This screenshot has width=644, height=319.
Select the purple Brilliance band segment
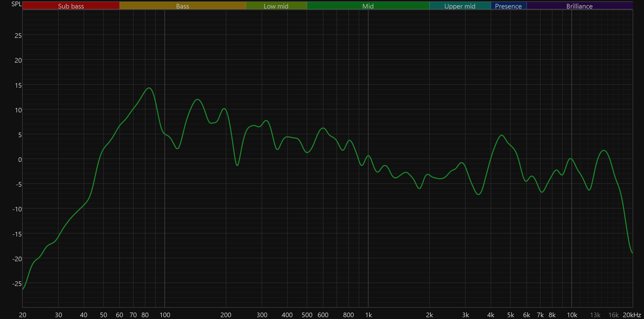pos(579,6)
